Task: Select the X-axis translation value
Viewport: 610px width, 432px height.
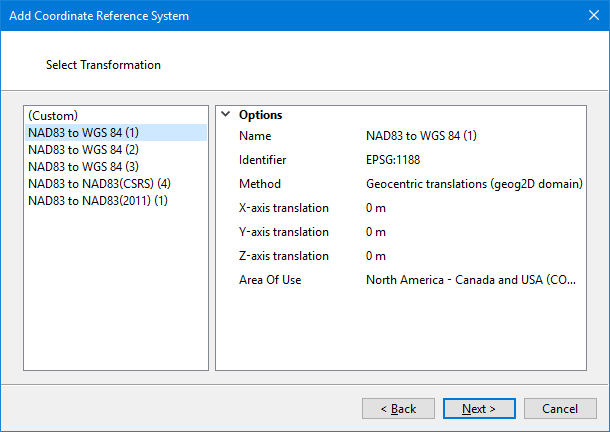Action: coord(376,208)
